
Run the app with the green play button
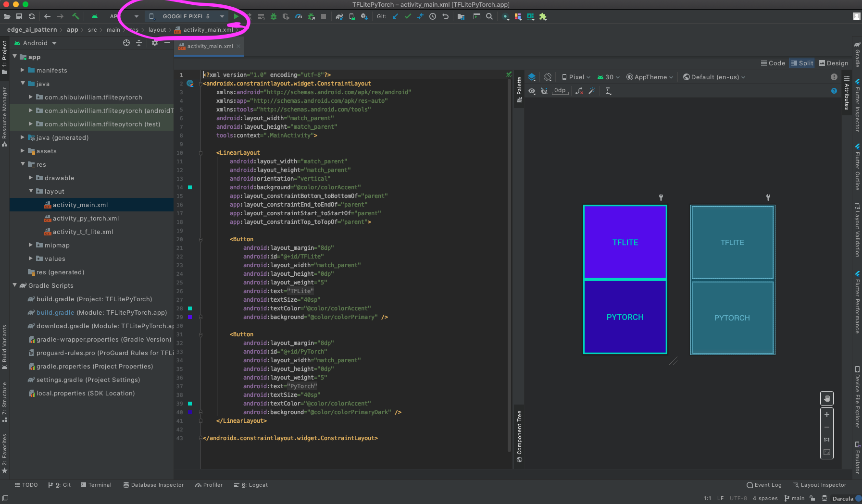236,16
